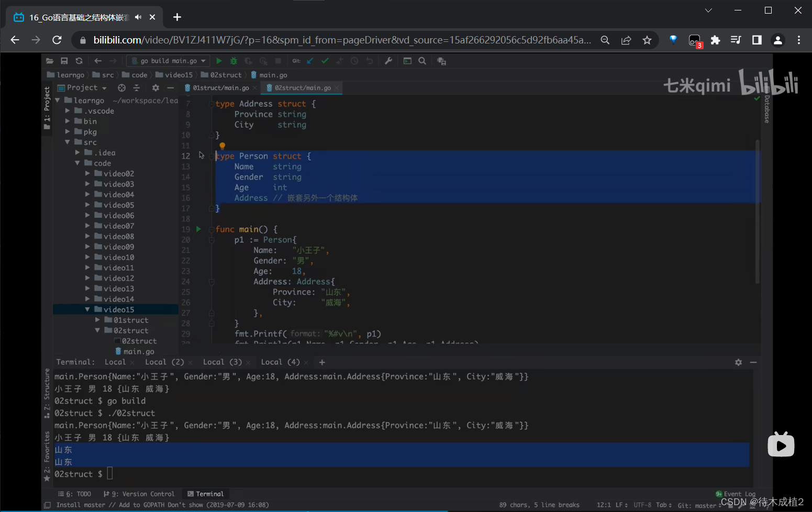Screen dimensions: 812x512
Task: Click the Git update project blue arrow
Action: click(310, 61)
